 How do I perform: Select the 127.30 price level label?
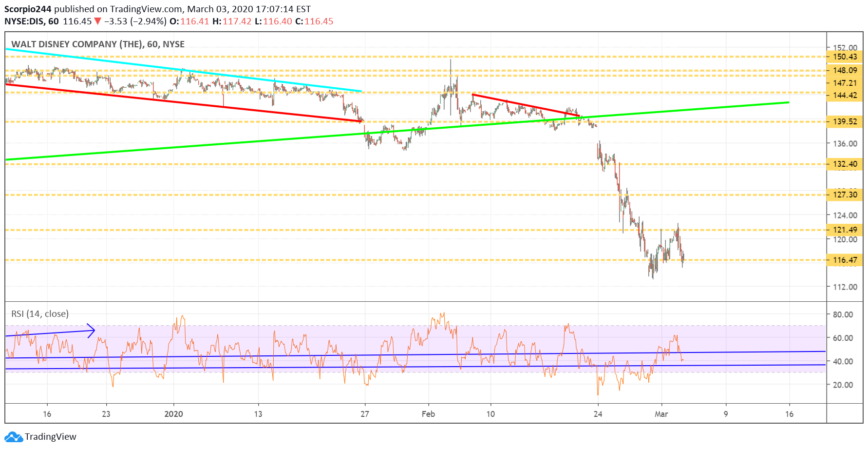pos(845,195)
